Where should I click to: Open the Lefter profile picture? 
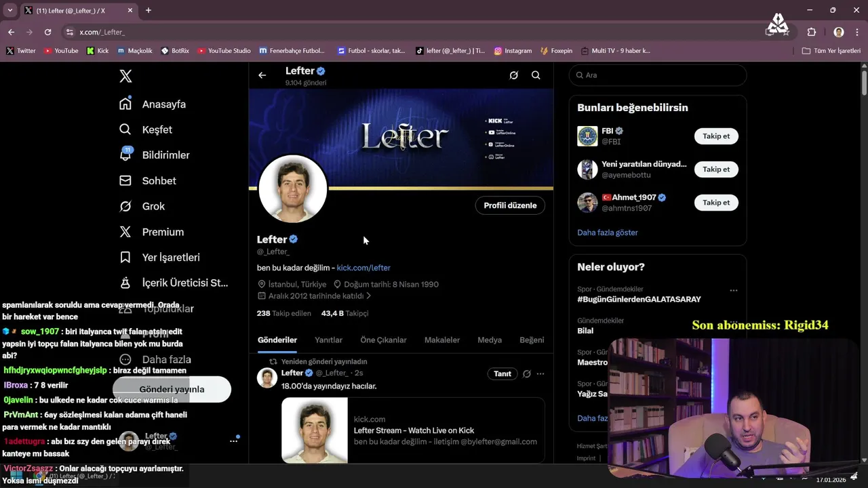pyautogui.click(x=293, y=189)
